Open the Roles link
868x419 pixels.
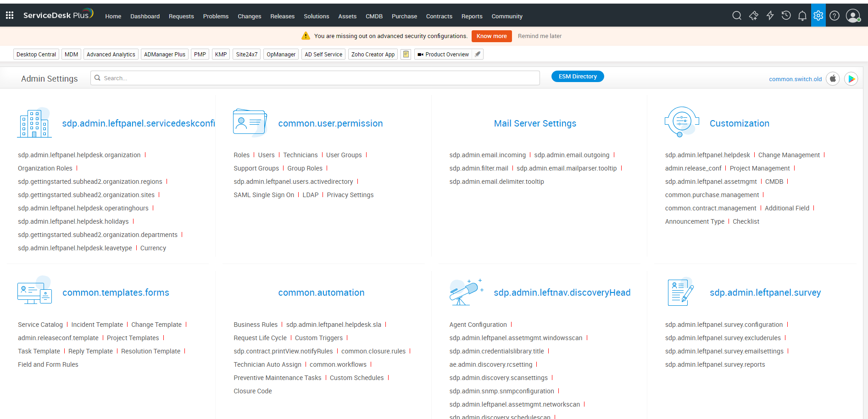(242, 155)
